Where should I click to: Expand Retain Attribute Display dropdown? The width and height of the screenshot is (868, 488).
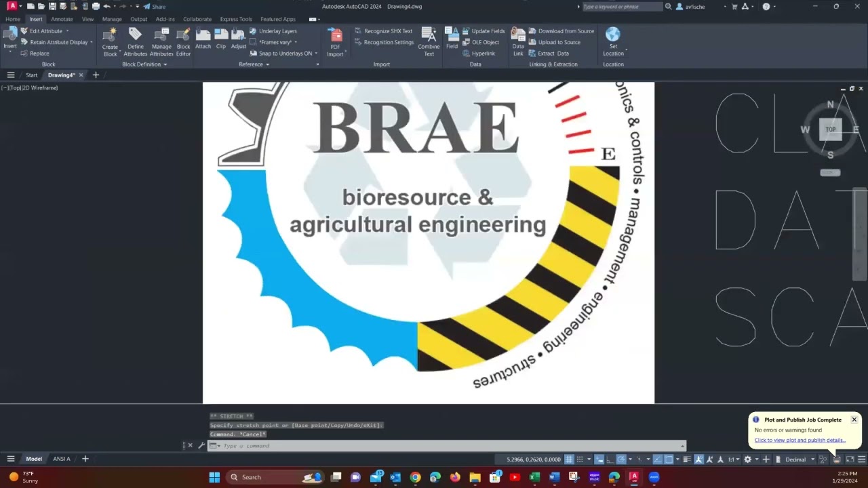coord(92,42)
